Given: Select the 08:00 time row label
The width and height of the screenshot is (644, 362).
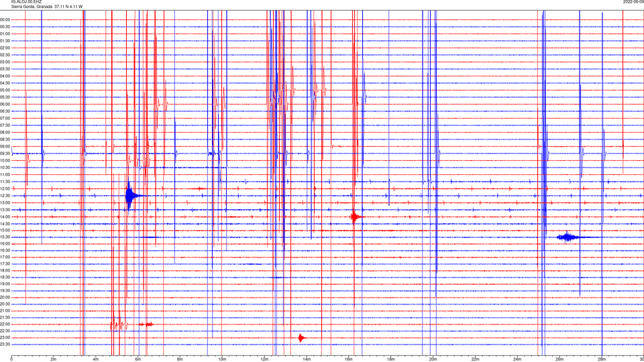Looking at the screenshot, I should point(5,132).
